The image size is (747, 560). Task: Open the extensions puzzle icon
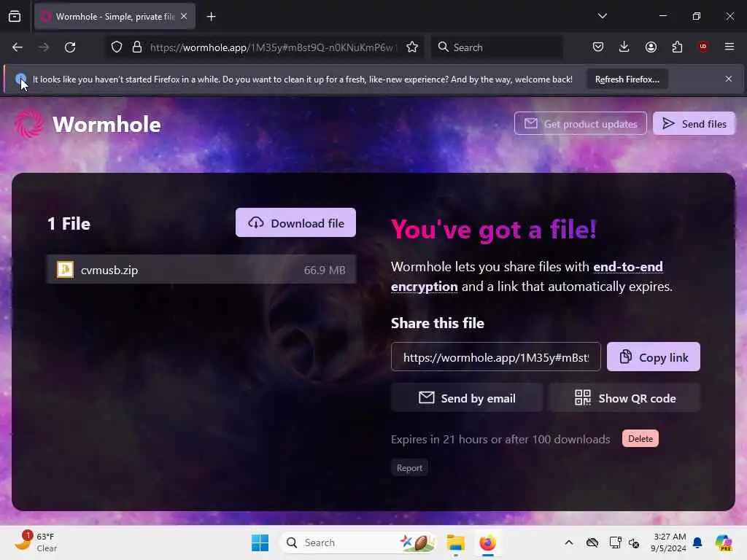tap(677, 47)
